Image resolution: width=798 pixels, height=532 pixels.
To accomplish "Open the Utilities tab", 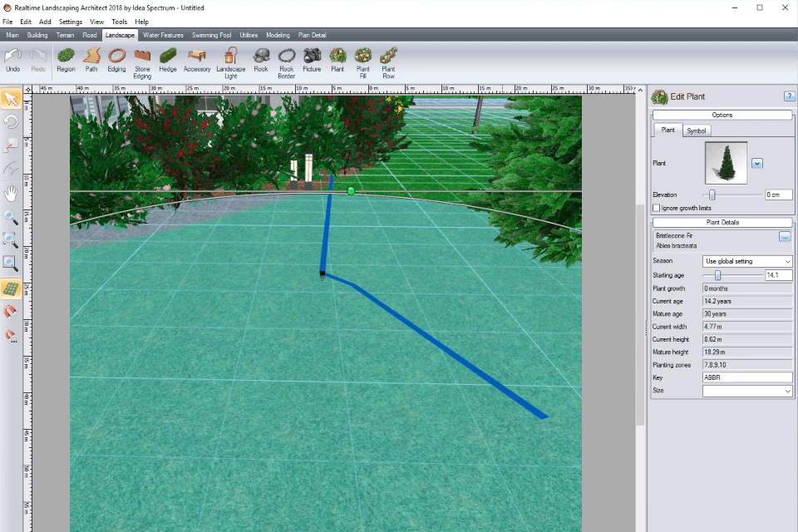I will tap(249, 35).
